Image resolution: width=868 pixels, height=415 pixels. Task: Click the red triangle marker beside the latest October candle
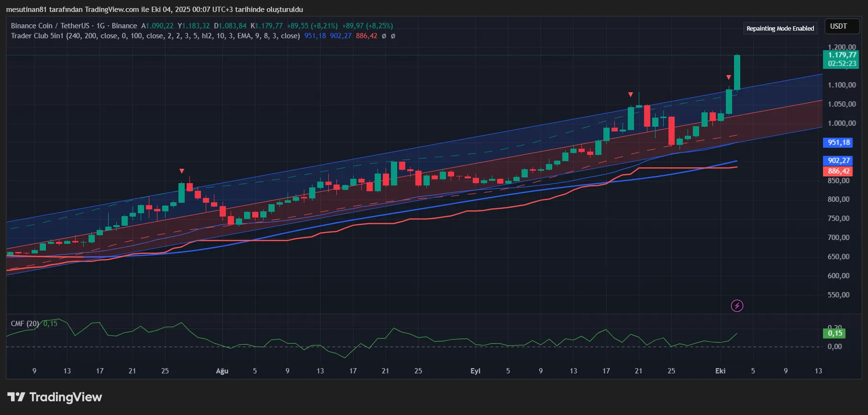(728, 77)
